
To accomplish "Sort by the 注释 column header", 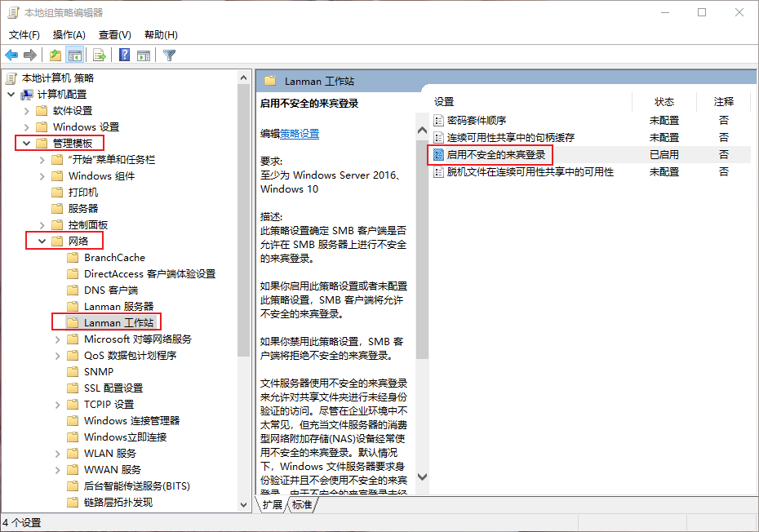I will [x=724, y=102].
